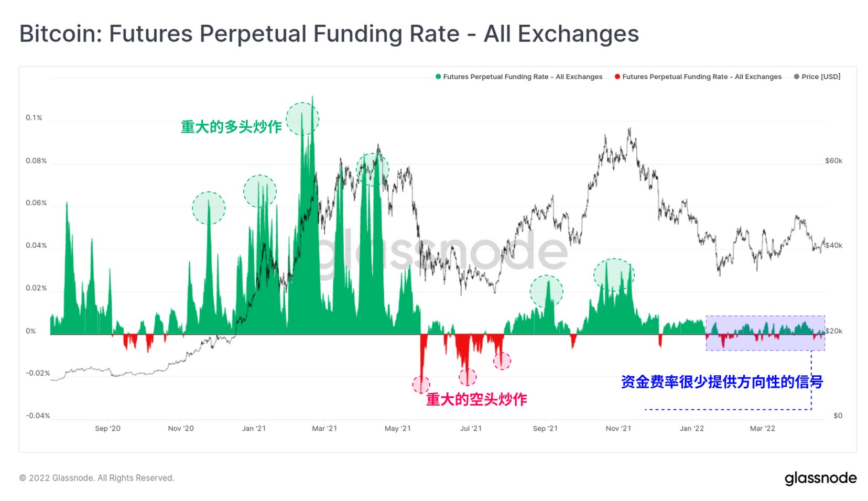Click the glassnode logo at bottom right
The width and height of the screenshot is (868, 501).
pos(820,478)
